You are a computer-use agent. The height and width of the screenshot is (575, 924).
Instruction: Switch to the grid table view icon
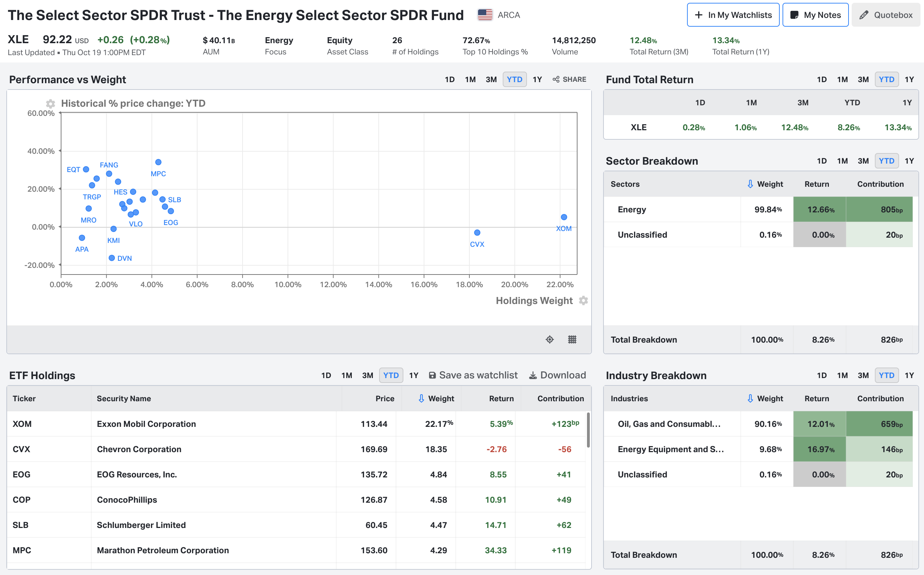point(572,339)
